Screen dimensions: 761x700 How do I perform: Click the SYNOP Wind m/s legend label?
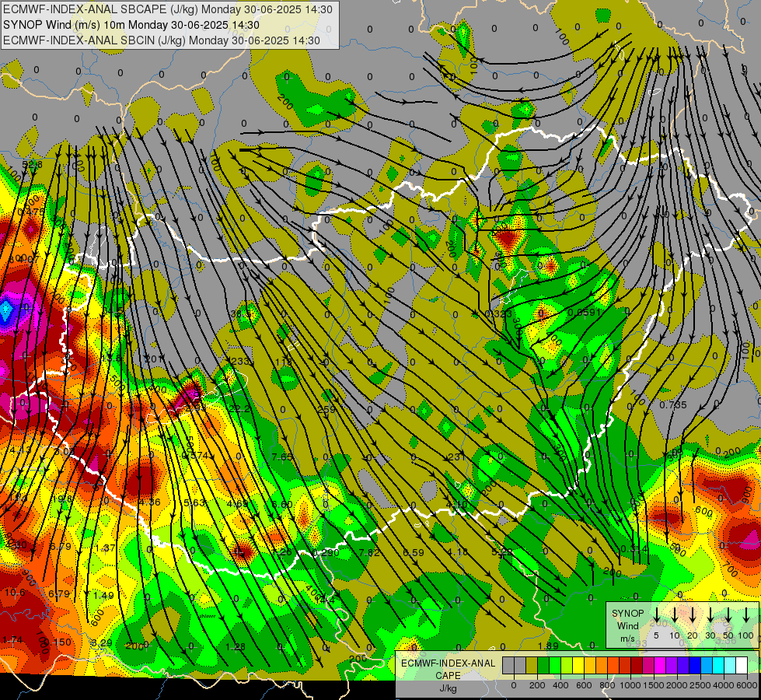click(x=627, y=625)
